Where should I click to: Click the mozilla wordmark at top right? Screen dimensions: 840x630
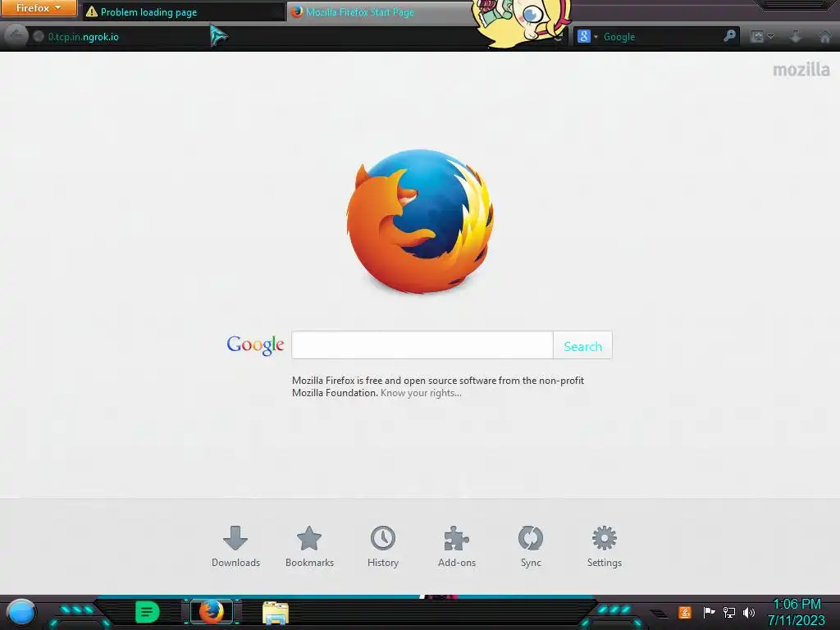click(801, 70)
